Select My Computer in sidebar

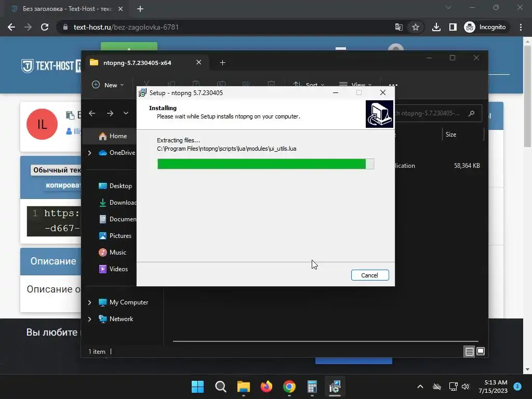tap(124, 302)
